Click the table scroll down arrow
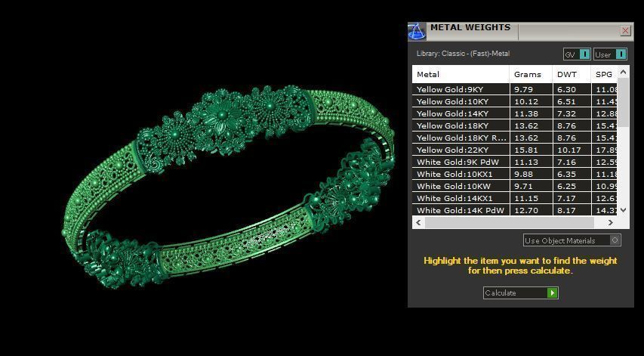The image size is (644, 356). tap(623, 210)
